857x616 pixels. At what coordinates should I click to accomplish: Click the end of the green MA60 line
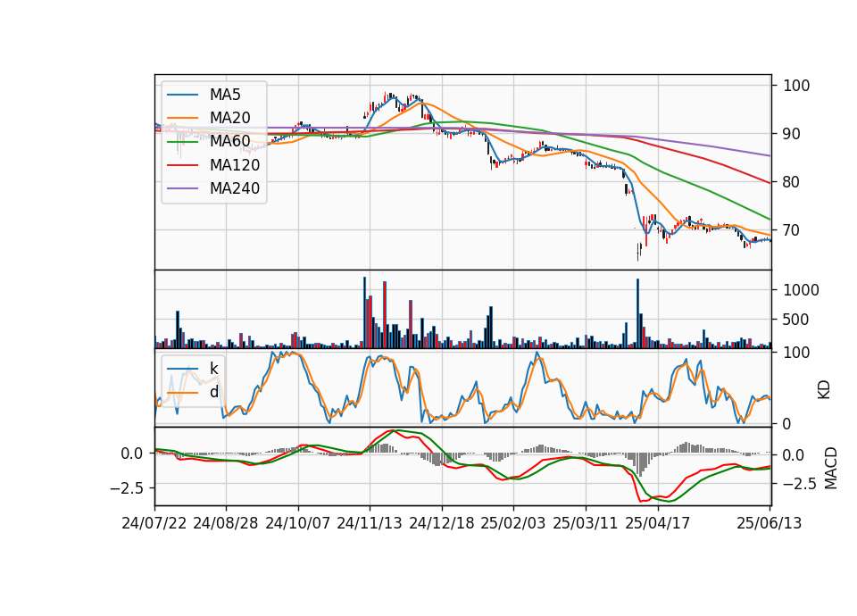click(770, 220)
